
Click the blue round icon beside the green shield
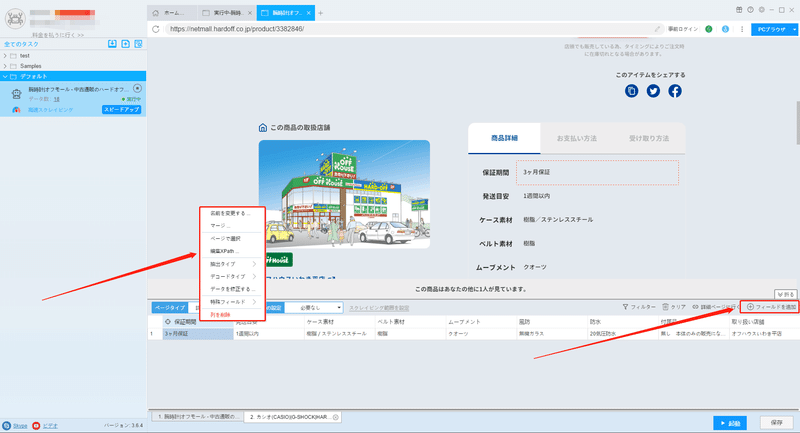point(725,29)
